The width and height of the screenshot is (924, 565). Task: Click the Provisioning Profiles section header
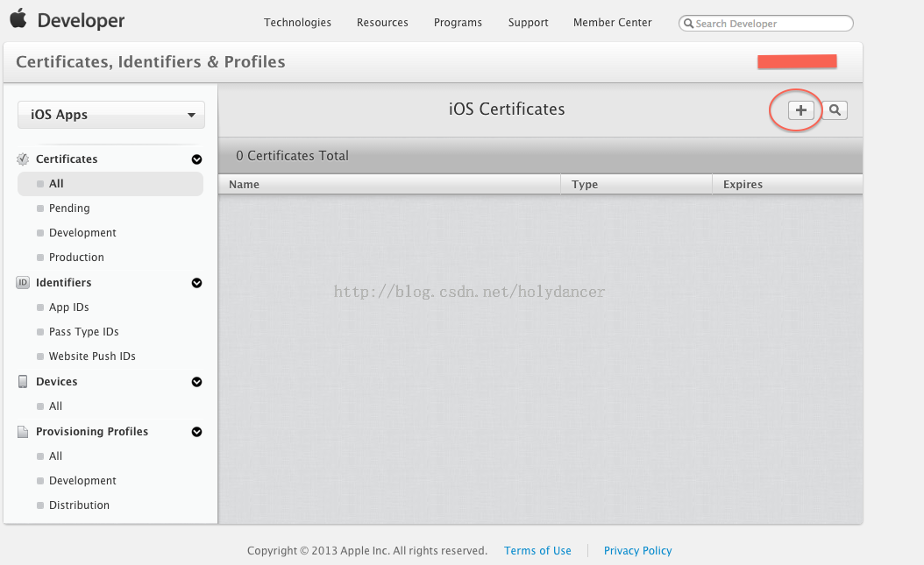tap(92, 431)
